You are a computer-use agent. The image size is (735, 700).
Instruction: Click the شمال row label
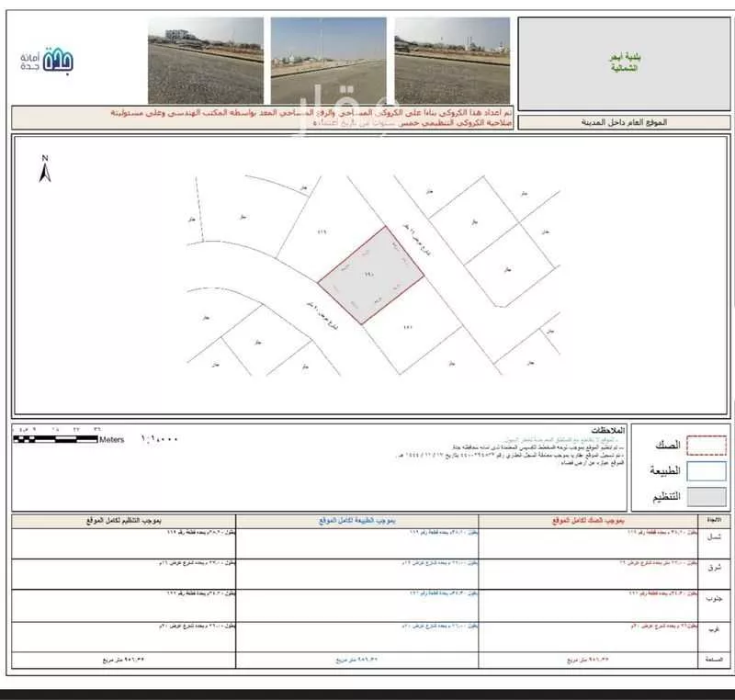(714, 537)
